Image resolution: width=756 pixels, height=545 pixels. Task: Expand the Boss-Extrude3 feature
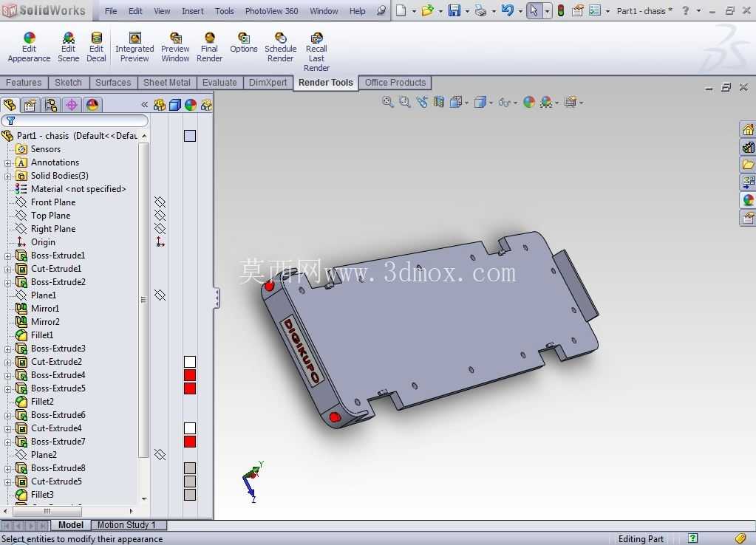point(7,349)
